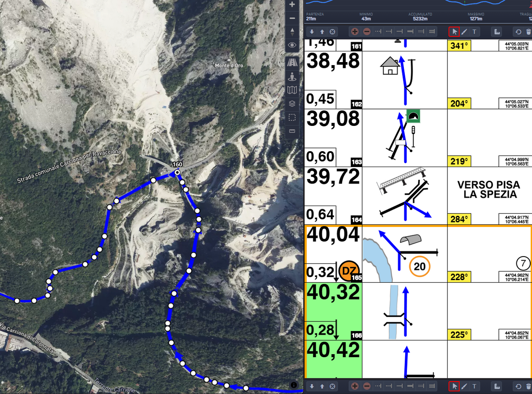
Task: Toggle map visibility with the eye icon
Action: tap(292, 45)
